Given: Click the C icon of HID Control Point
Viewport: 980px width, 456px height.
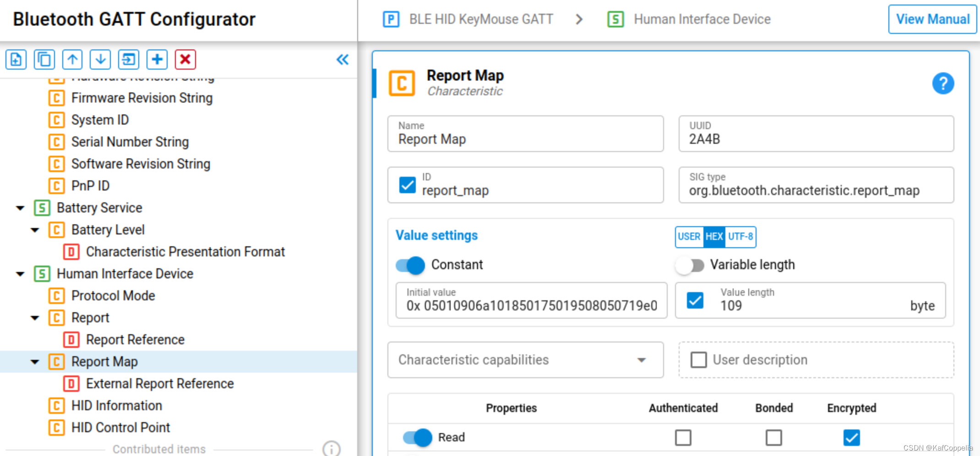Looking at the screenshot, I should point(56,428).
